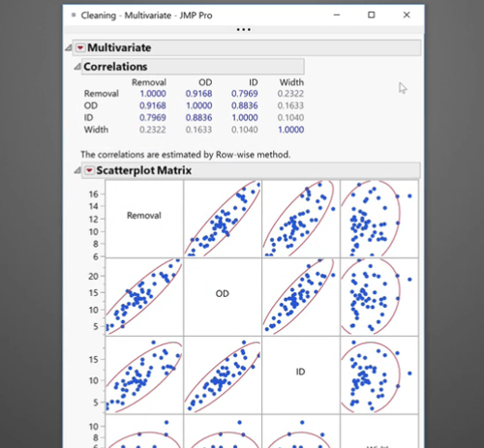
Task: Click the 0.2322 value in the Removal row
Action: coord(290,94)
